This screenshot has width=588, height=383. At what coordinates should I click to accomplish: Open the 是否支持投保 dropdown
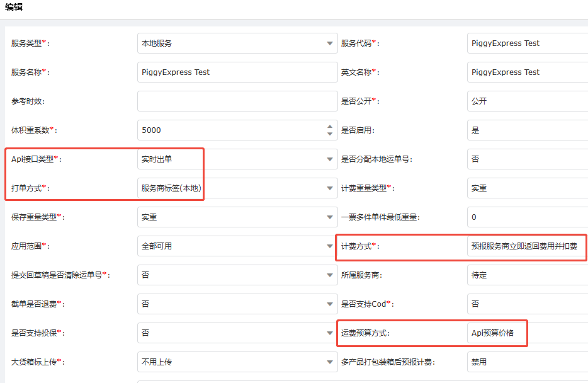237,333
